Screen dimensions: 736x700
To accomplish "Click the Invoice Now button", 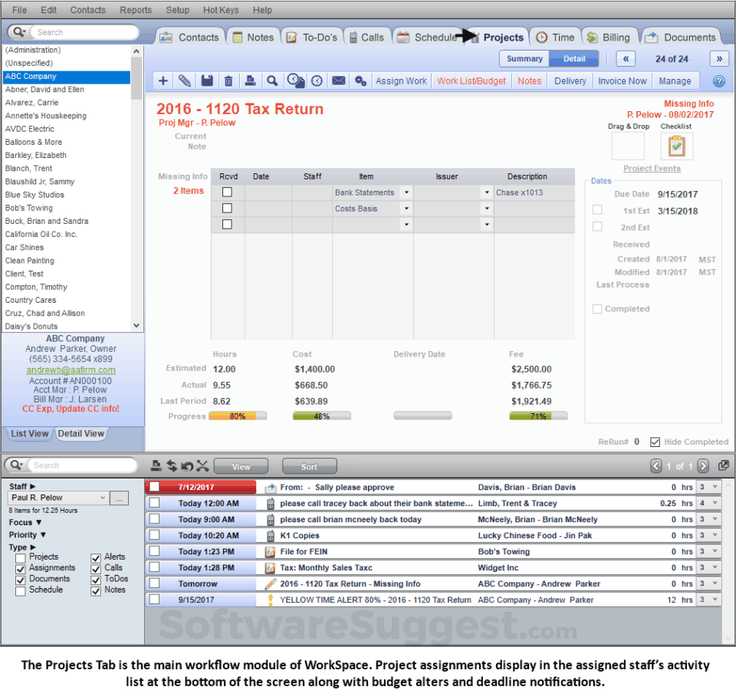I will coord(622,81).
